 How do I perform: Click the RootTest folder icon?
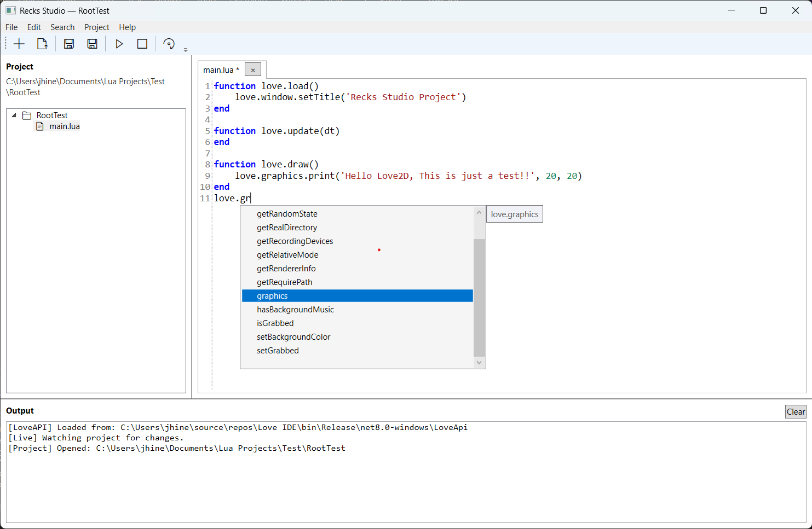(x=27, y=115)
